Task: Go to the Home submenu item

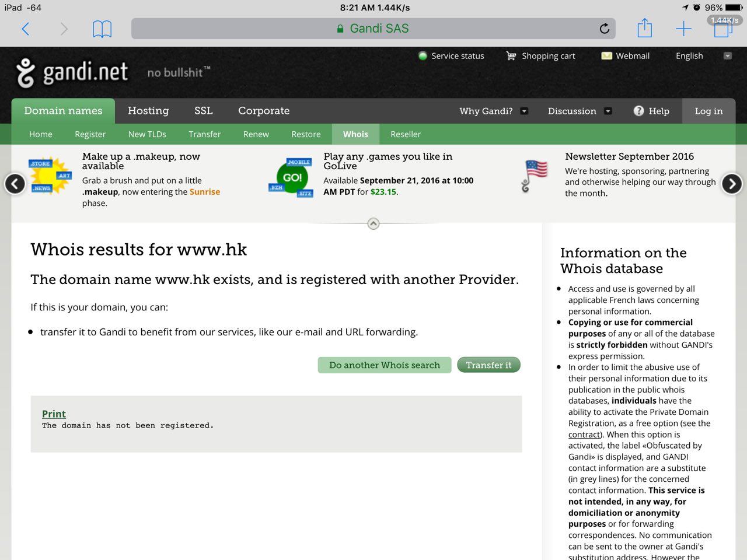Action: [x=41, y=134]
